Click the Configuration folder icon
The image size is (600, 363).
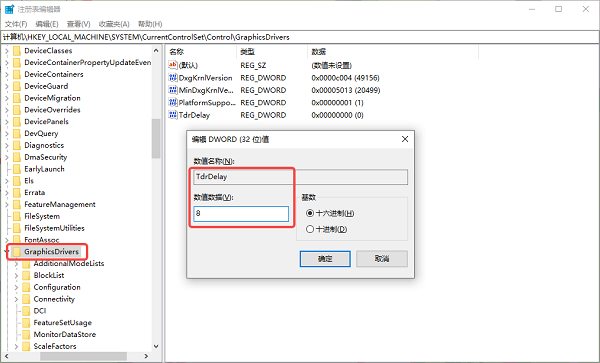pyautogui.click(x=26, y=287)
